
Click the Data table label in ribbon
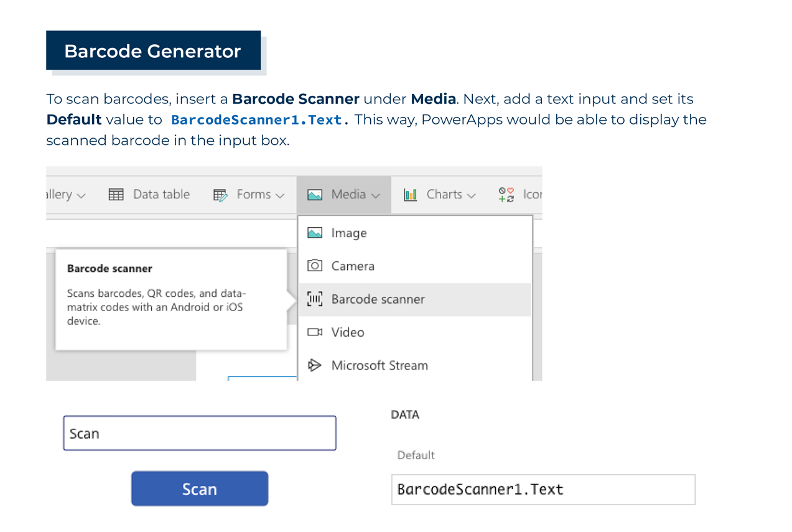[161, 194]
